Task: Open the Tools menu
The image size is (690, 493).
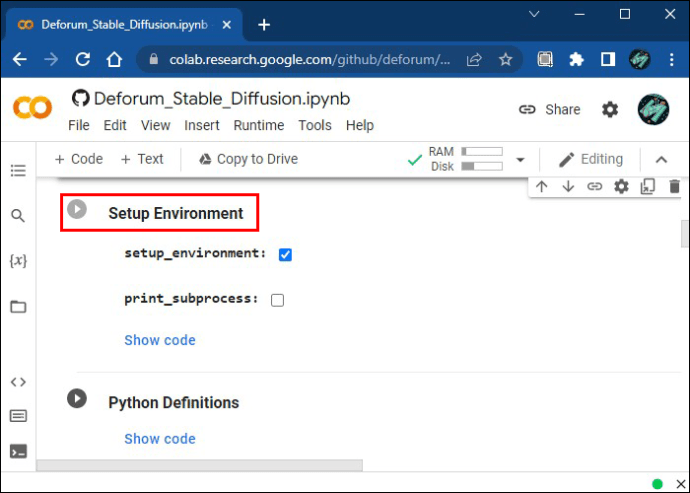Action: coord(315,125)
